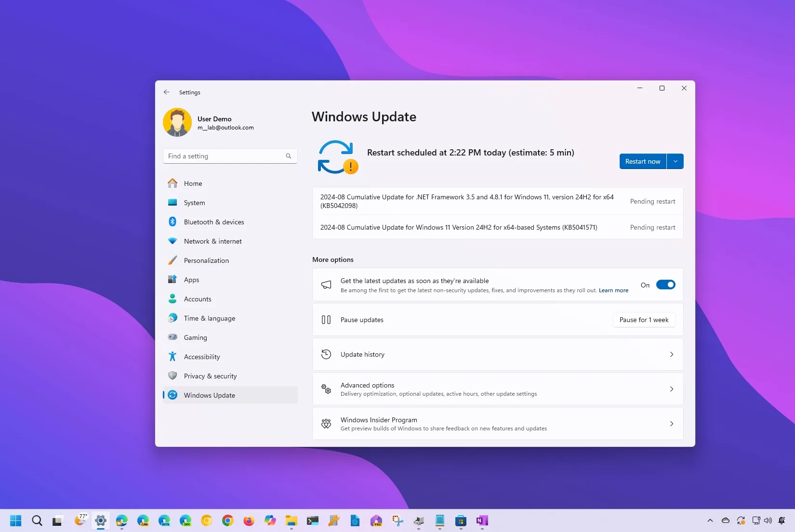The height and width of the screenshot is (532, 795).
Task: Click the taskbar Search icon
Action: [37, 520]
